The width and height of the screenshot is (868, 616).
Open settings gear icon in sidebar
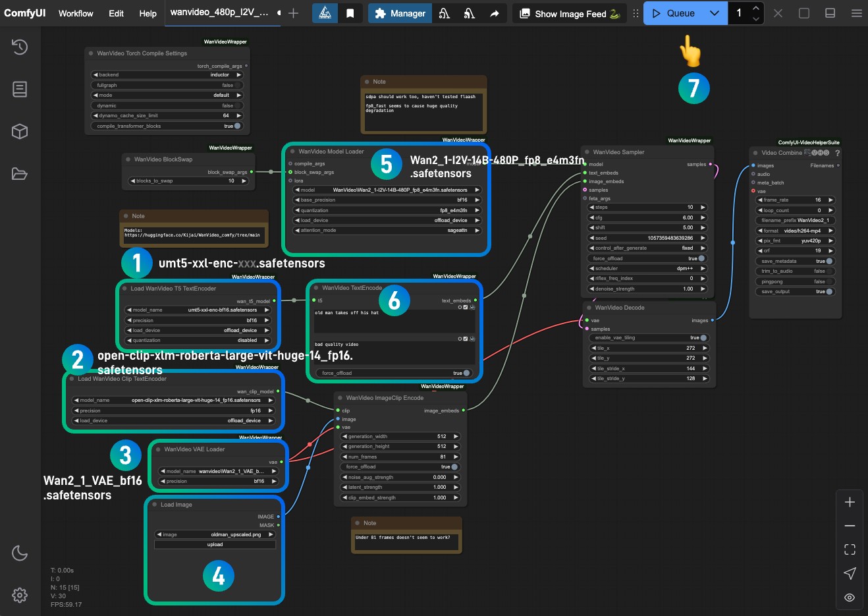tap(20, 596)
